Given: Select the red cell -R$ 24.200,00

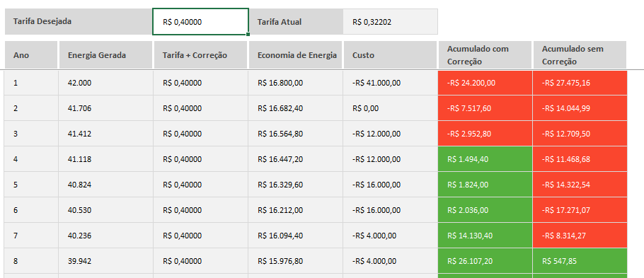Looking at the screenshot, I should pos(485,83).
